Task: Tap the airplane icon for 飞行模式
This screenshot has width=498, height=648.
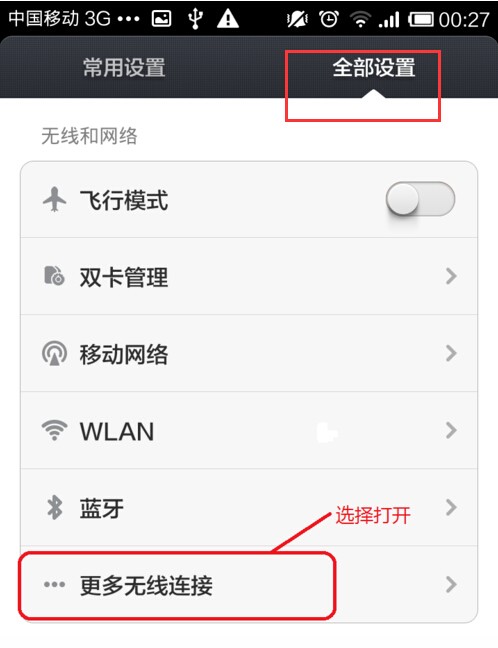Action: coord(55,199)
